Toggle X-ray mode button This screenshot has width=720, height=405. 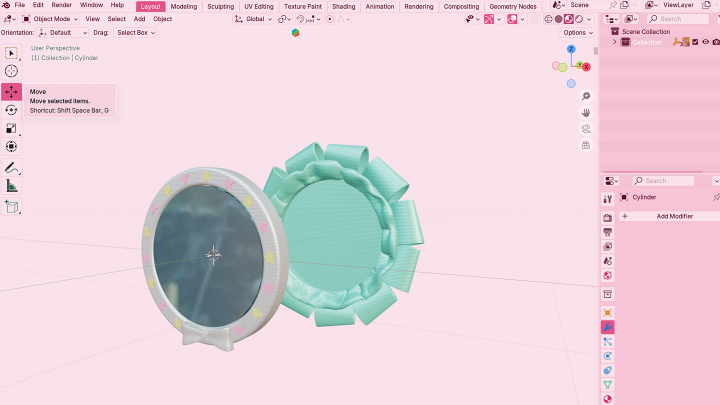535,19
